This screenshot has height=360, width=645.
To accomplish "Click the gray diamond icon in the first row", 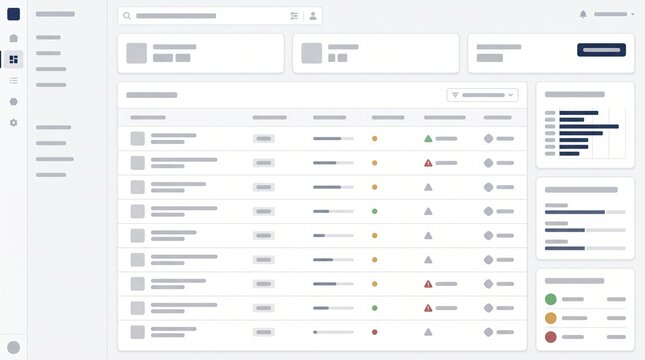I will coord(488,139).
